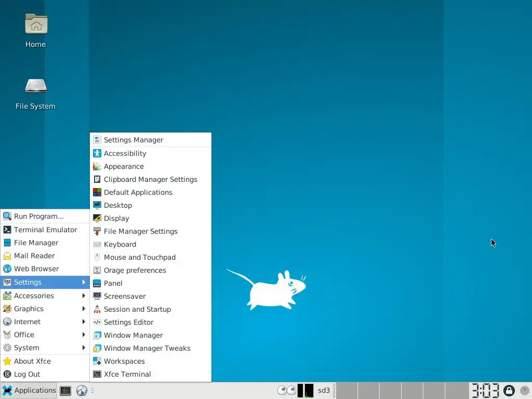The height and width of the screenshot is (399, 532).
Task: Select Run Program... in the Applications menu
Action: pos(45,216)
